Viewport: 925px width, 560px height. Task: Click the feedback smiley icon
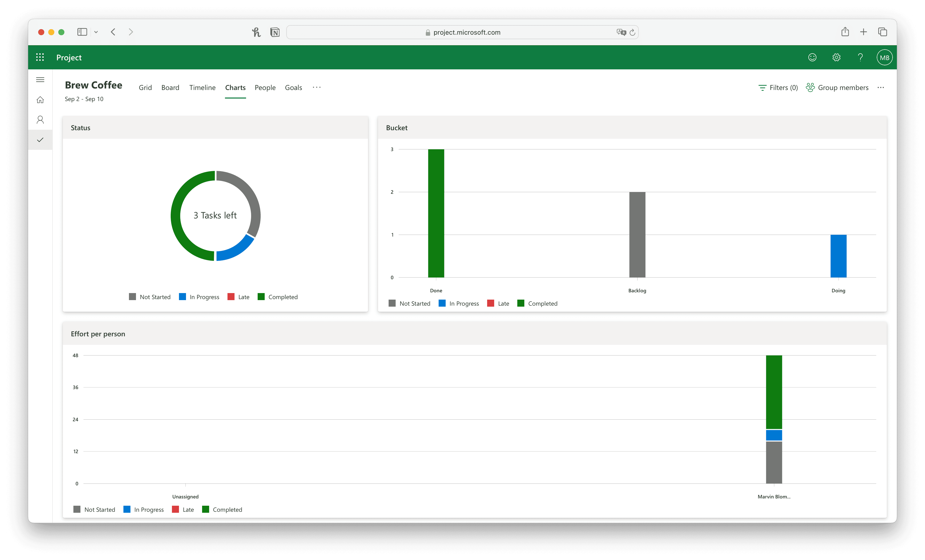click(812, 57)
